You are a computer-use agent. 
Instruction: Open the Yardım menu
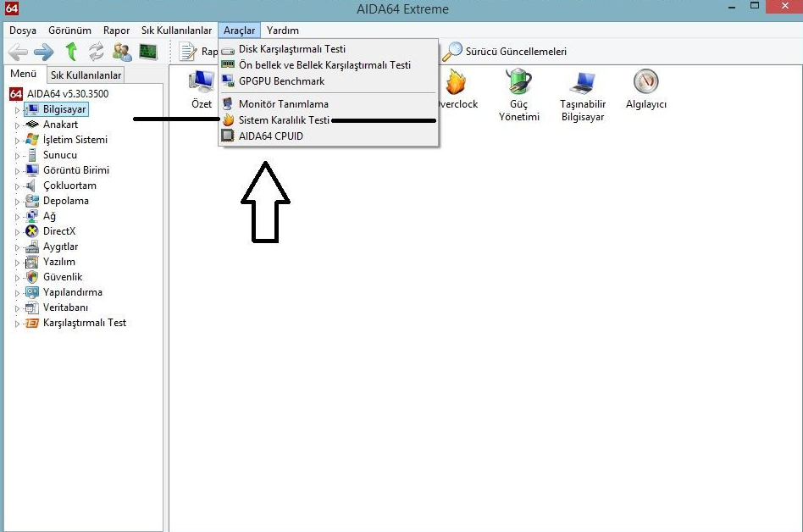coord(283,30)
